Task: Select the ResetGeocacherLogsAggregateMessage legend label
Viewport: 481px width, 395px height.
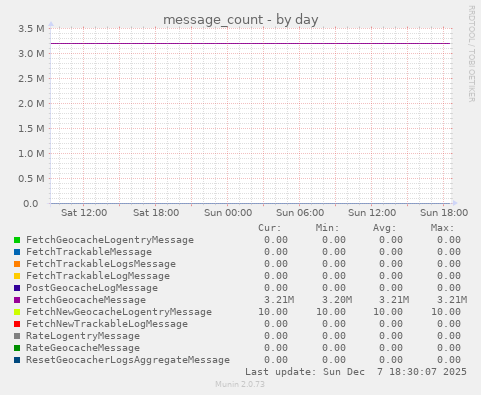Action: [x=128, y=360]
